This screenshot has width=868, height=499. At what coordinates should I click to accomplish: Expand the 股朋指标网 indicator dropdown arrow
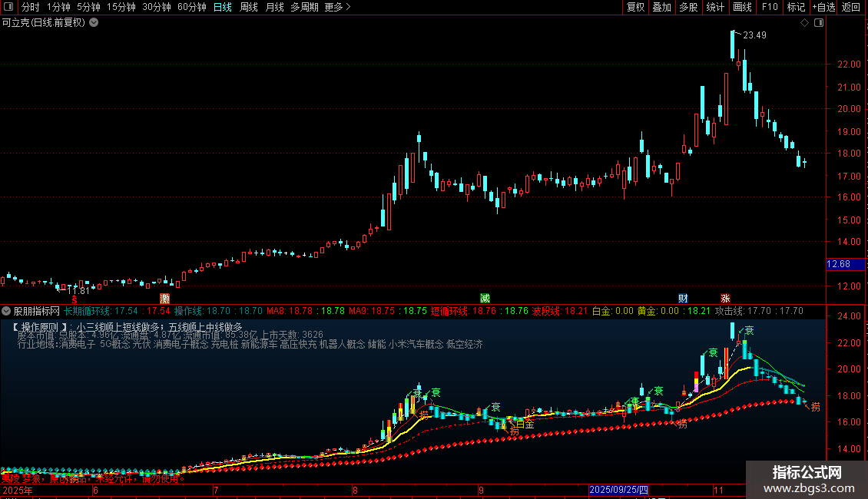(x=6, y=312)
